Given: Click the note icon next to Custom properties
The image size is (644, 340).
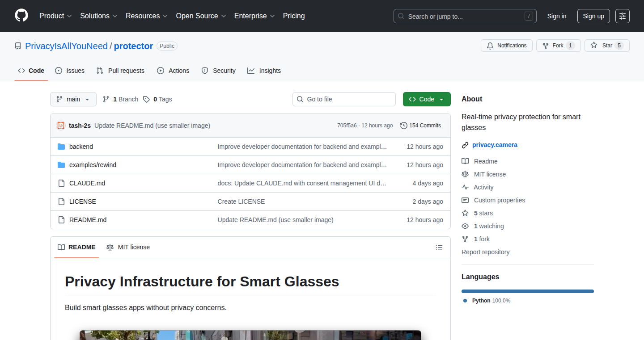Looking at the screenshot, I should tap(465, 200).
